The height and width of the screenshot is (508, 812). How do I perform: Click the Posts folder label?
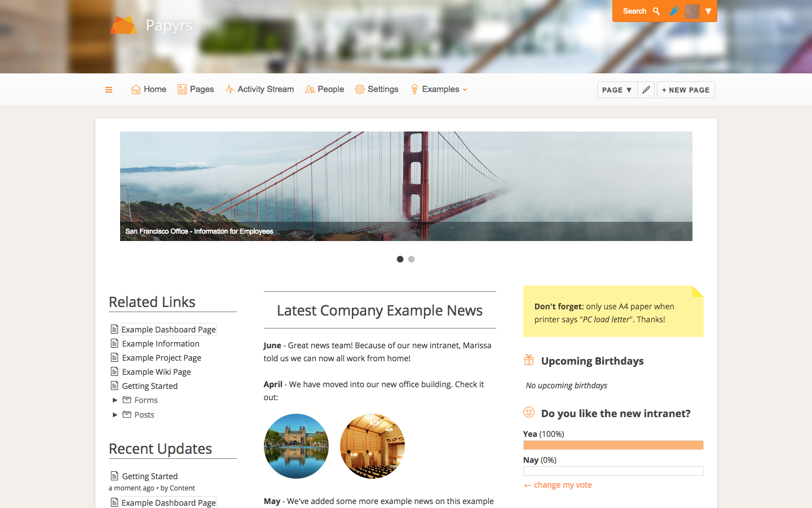click(144, 415)
